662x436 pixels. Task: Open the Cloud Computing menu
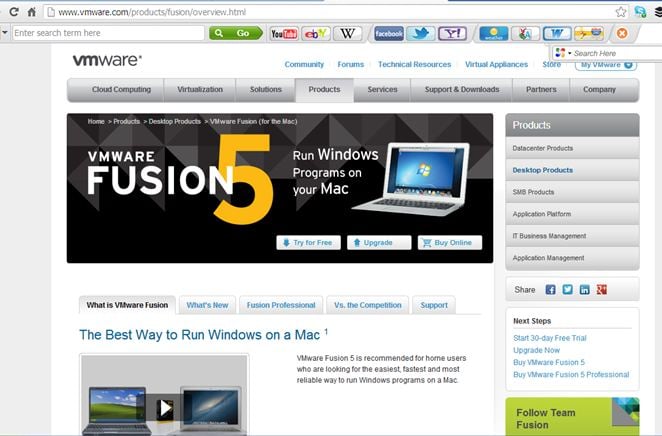pos(121,89)
